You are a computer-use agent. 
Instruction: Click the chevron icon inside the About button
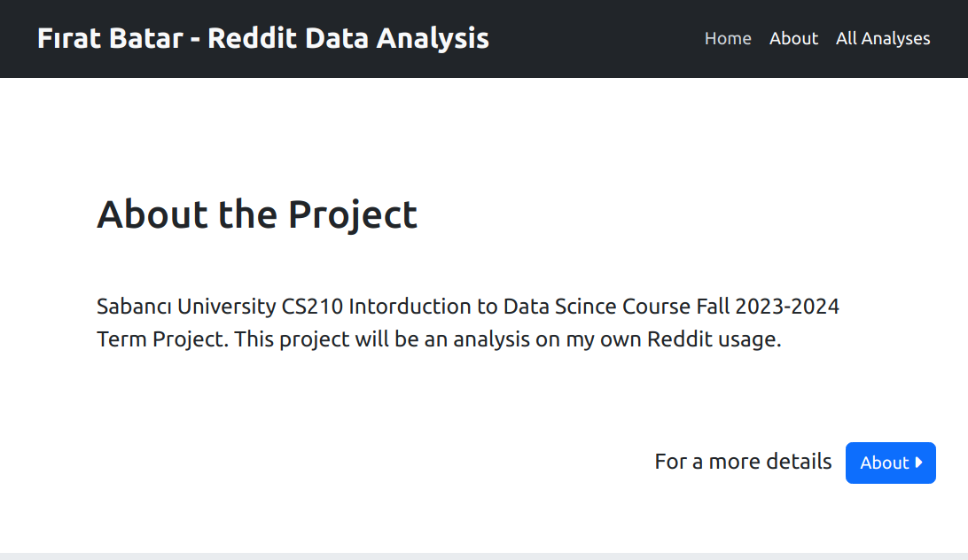tap(917, 463)
